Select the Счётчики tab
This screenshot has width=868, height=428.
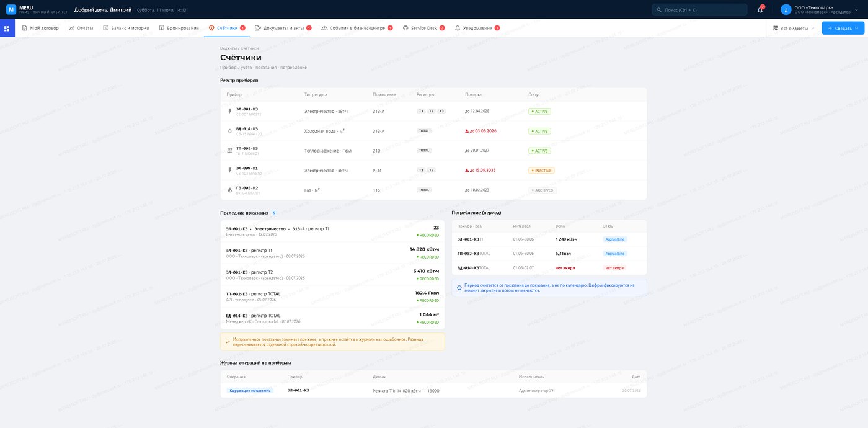tap(227, 28)
